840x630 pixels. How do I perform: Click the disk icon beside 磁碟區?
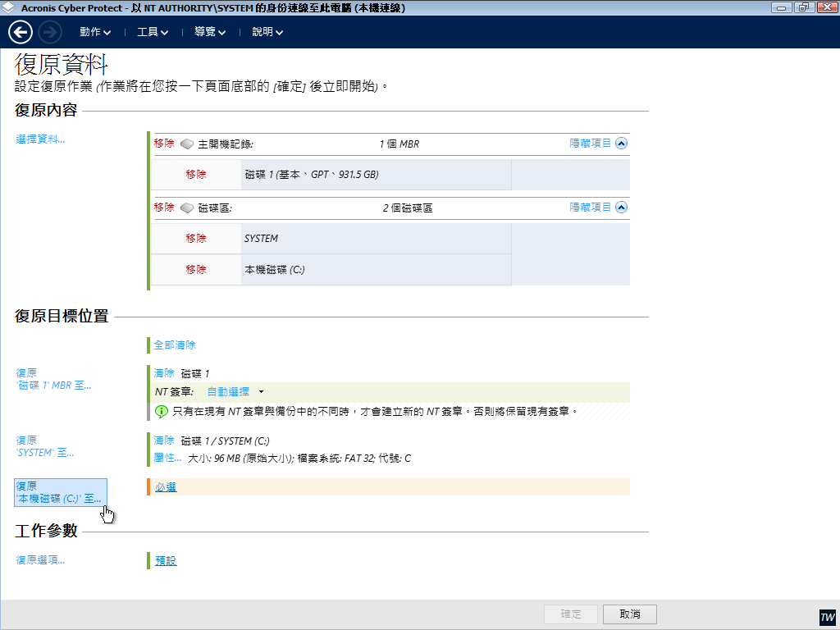coord(186,208)
